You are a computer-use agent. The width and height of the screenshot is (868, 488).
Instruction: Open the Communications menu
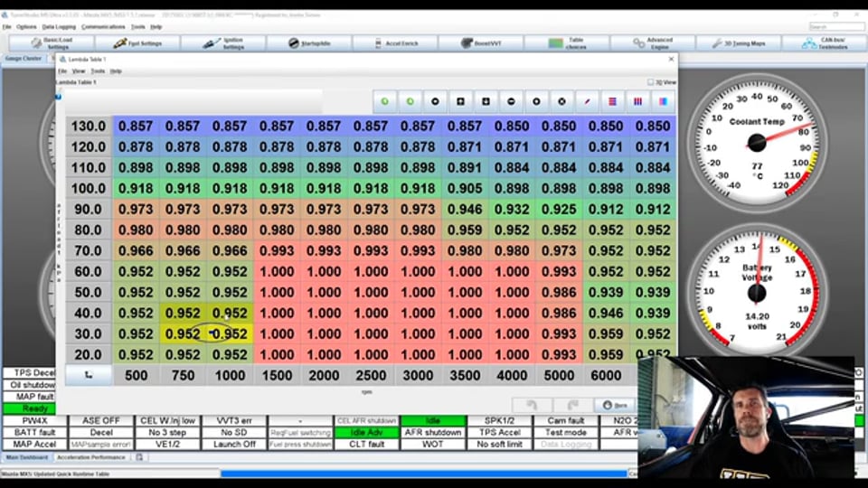[x=103, y=26]
